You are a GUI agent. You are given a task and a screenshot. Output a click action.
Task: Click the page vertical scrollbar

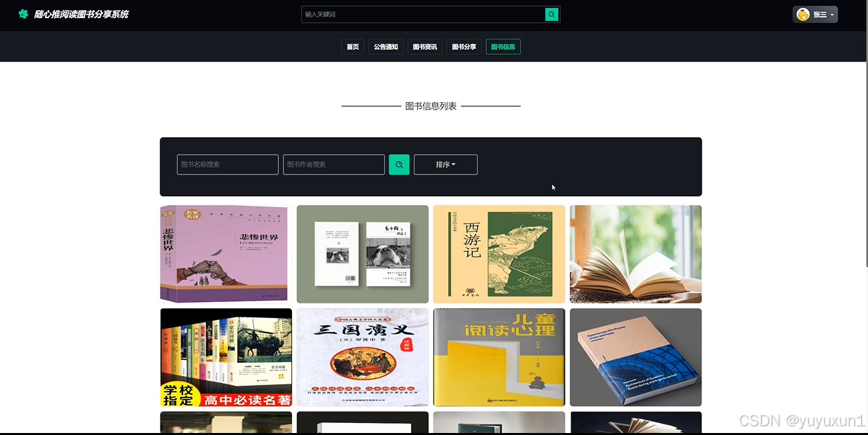point(865,134)
